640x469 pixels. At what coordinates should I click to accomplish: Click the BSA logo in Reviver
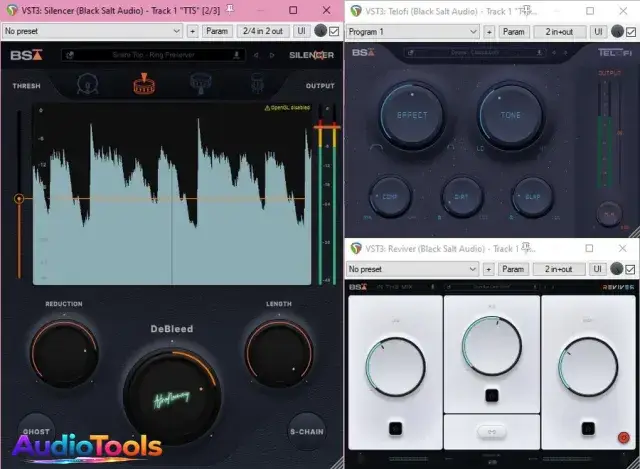pos(358,287)
